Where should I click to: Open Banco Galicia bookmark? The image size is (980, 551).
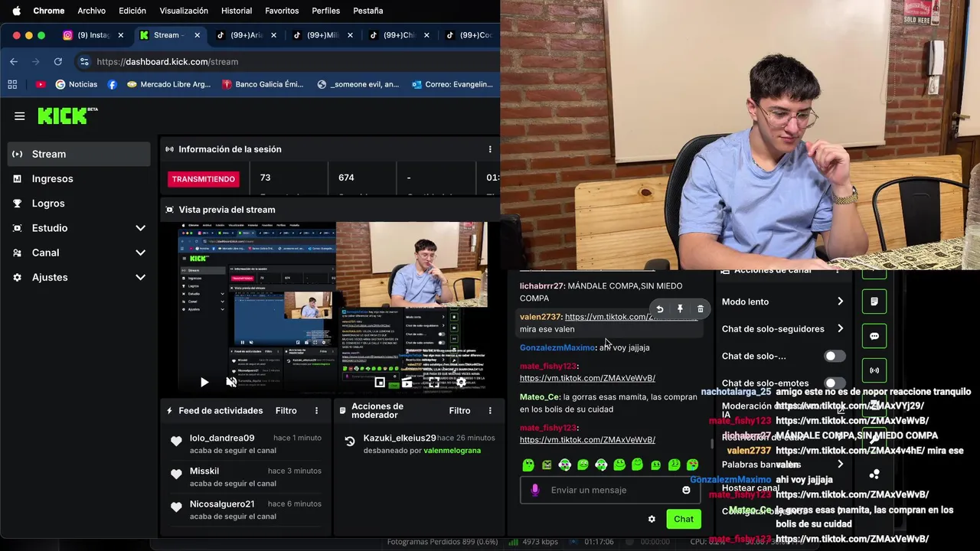pyautogui.click(x=263, y=84)
